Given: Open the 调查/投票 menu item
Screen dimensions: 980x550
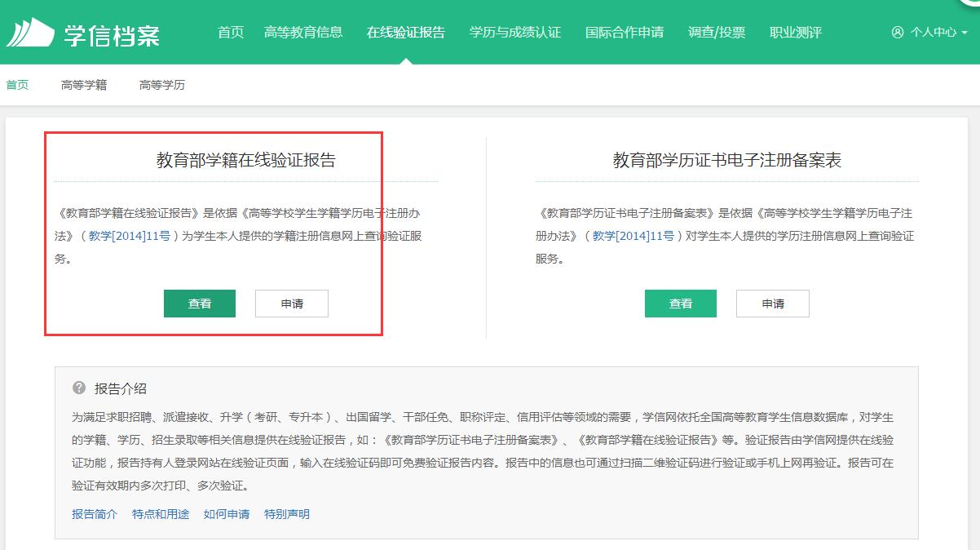Looking at the screenshot, I should [717, 33].
